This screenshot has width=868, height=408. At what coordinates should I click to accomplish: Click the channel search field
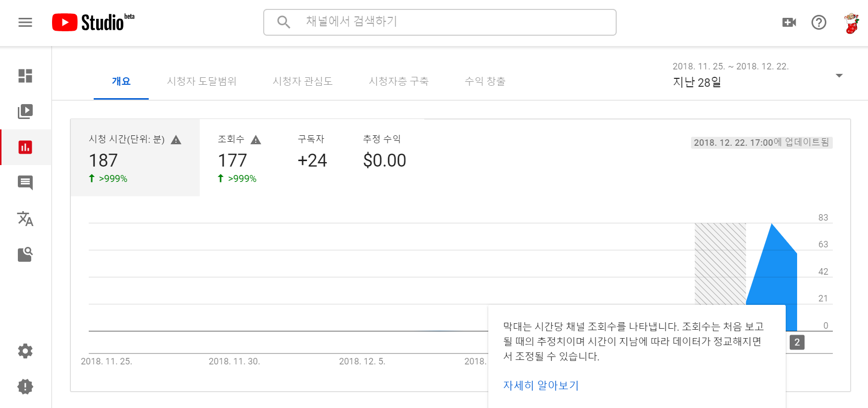point(440,22)
